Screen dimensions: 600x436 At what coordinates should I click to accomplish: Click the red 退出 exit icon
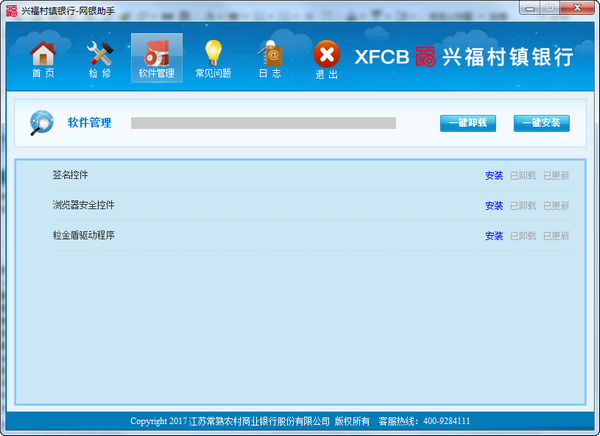click(326, 57)
